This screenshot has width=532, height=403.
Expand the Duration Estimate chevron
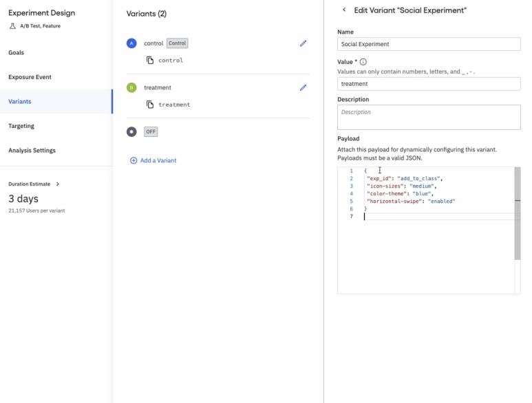point(58,184)
